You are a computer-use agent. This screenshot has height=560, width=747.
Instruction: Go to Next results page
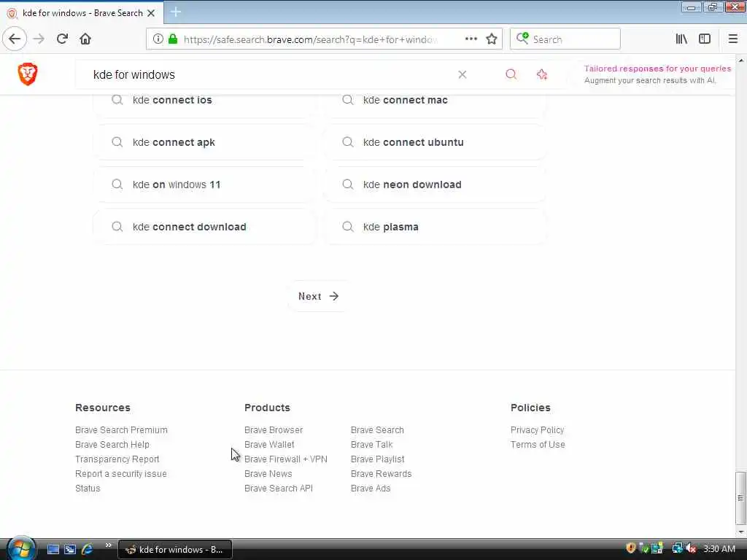coord(319,296)
